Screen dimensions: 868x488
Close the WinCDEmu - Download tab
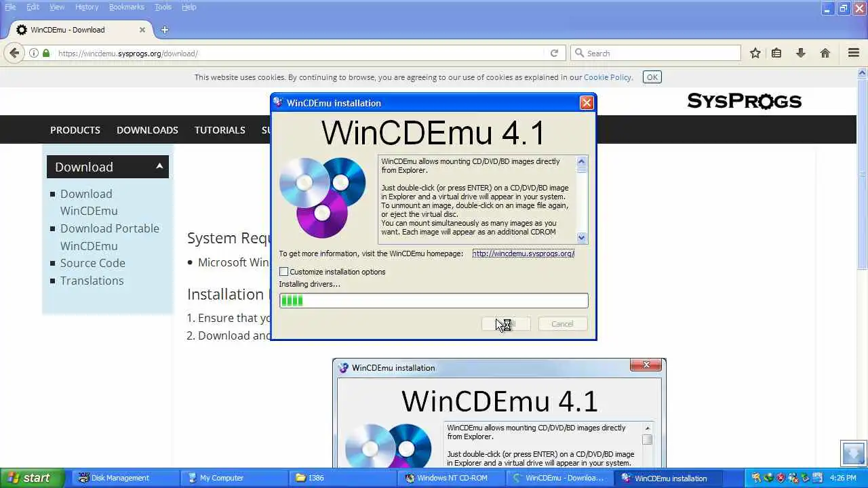142,30
